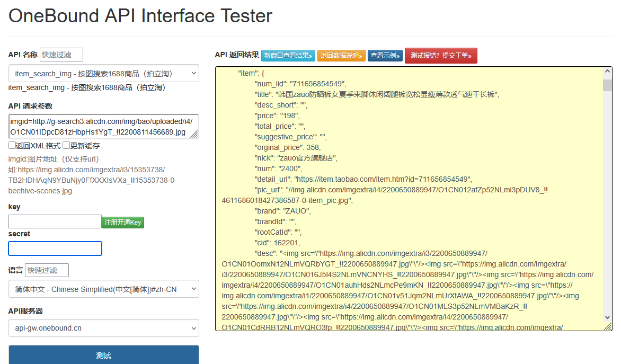Click the result box scrollbar thumb
The width and height of the screenshot is (621, 364).
607,85
